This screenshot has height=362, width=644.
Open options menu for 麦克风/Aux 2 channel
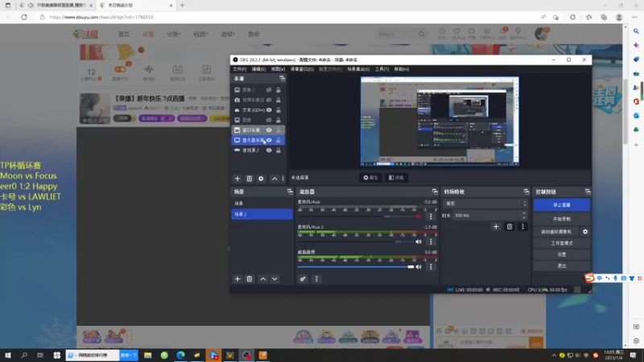point(431,242)
